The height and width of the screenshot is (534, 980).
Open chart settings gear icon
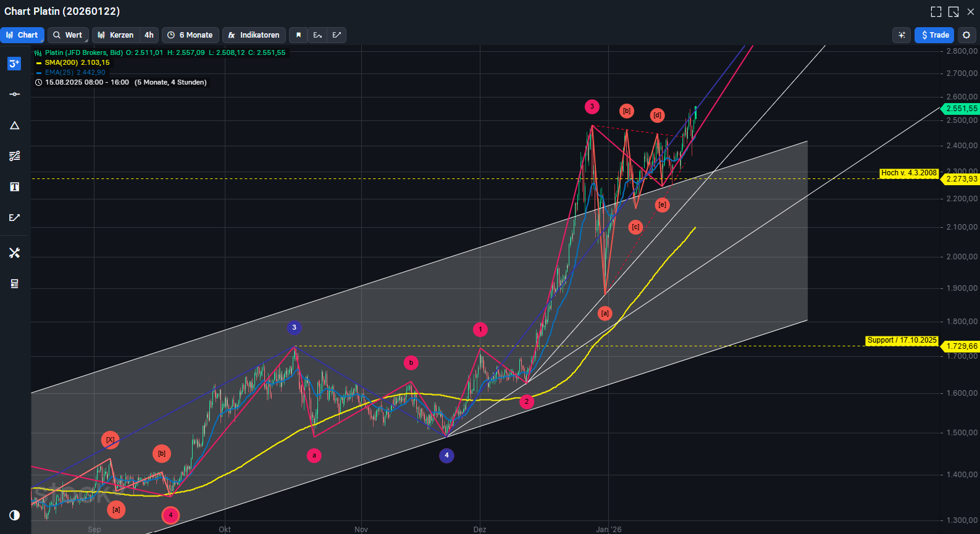pyautogui.click(x=966, y=35)
